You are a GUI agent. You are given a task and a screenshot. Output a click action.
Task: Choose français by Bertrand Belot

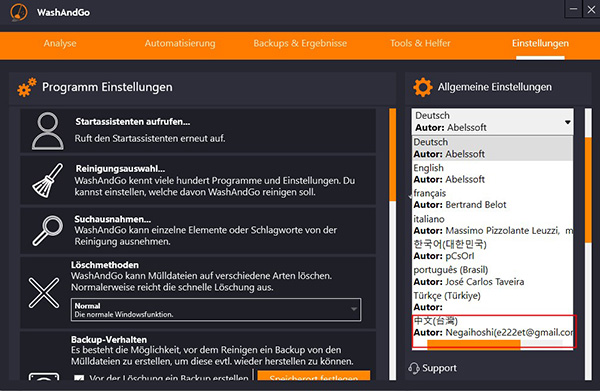coord(493,199)
